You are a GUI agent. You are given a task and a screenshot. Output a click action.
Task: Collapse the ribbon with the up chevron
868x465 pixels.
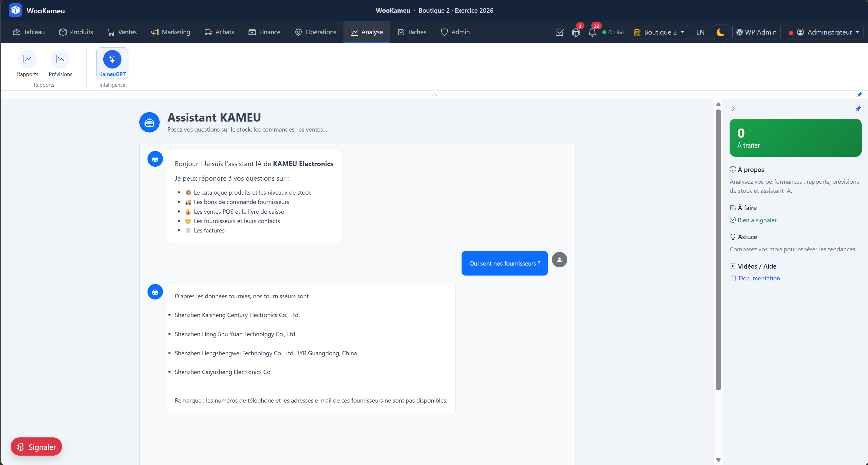coord(435,95)
